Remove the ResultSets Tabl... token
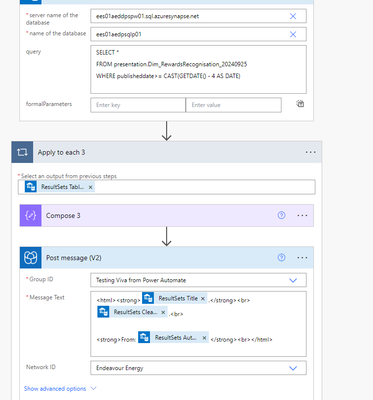The height and width of the screenshot is (400, 373). click(x=90, y=187)
